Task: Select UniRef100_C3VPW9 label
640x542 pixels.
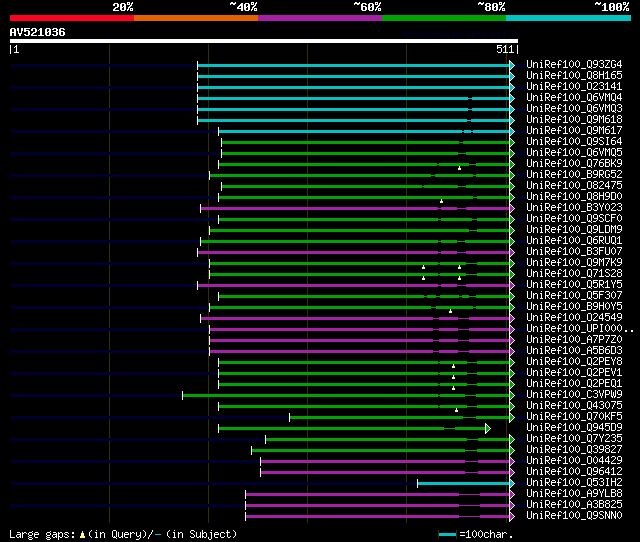Action: coord(574,395)
